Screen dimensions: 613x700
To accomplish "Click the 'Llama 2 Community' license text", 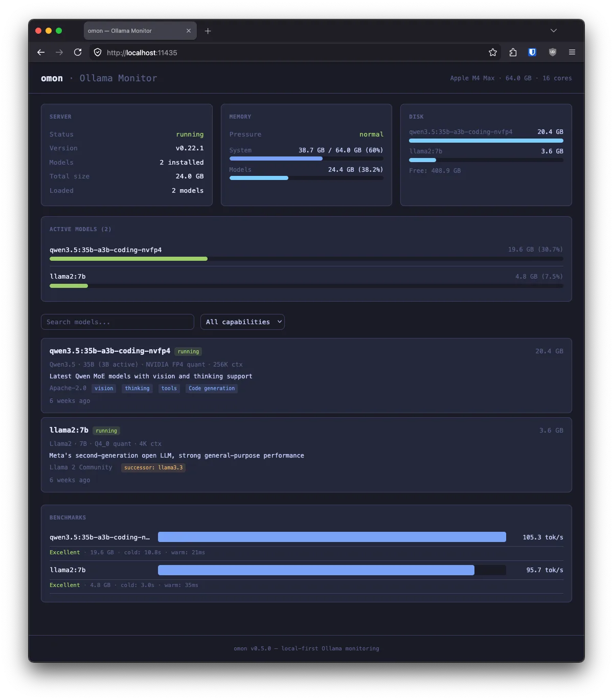I will 81,468.
